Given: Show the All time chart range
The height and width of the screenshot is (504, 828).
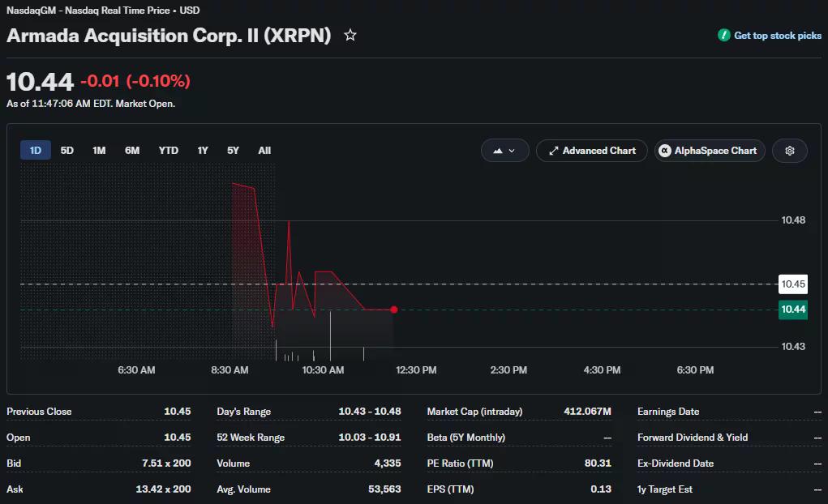Looking at the screenshot, I should (x=264, y=151).
